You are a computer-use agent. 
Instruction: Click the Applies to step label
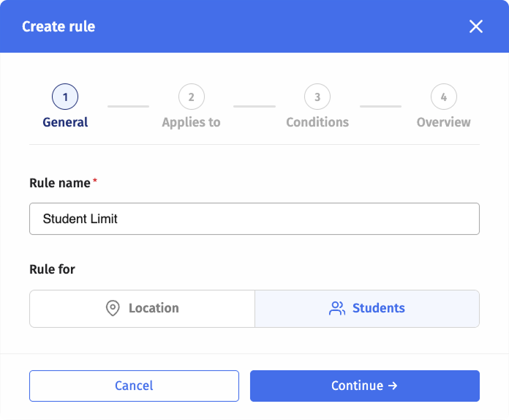click(191, 122)
